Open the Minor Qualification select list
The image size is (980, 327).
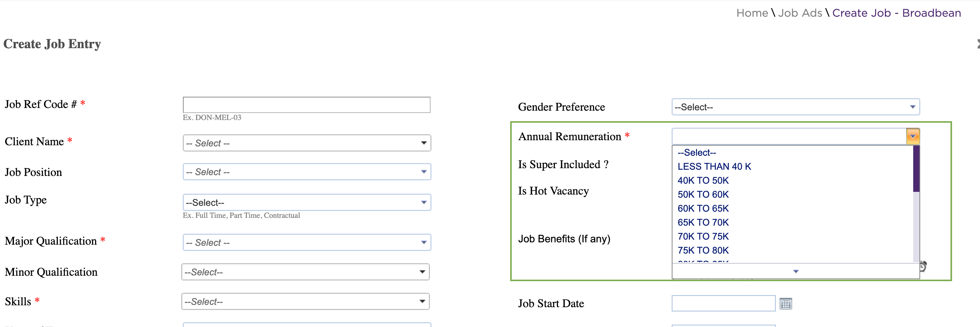pos(306,272)
